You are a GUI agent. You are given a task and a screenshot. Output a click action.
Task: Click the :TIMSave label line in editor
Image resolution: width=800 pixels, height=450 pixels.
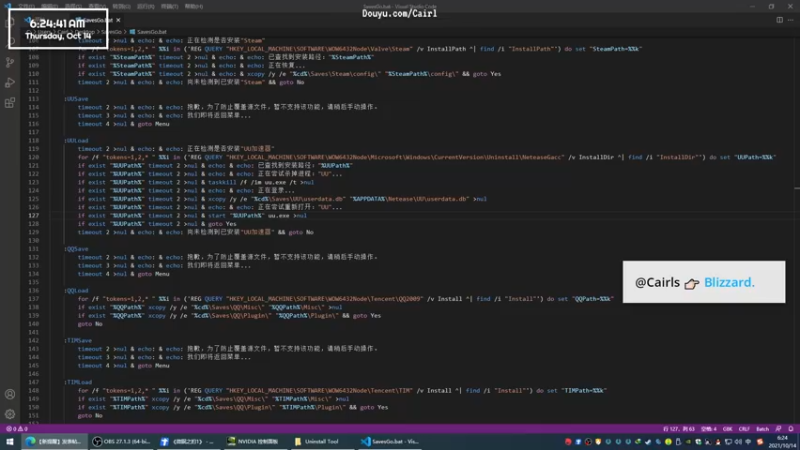[x=78, y=341]
